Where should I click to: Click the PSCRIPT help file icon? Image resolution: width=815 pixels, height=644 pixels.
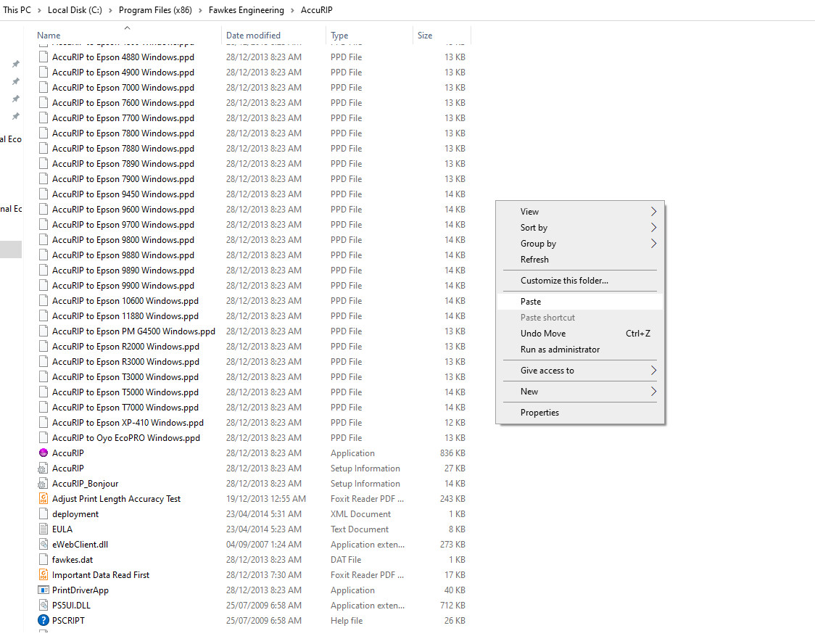[44, 621]
